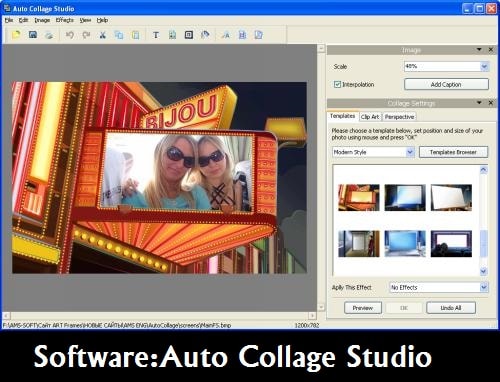500x382 pixels.
Task: Click the toolbar icon with letter A
Action: coord(226,35)
